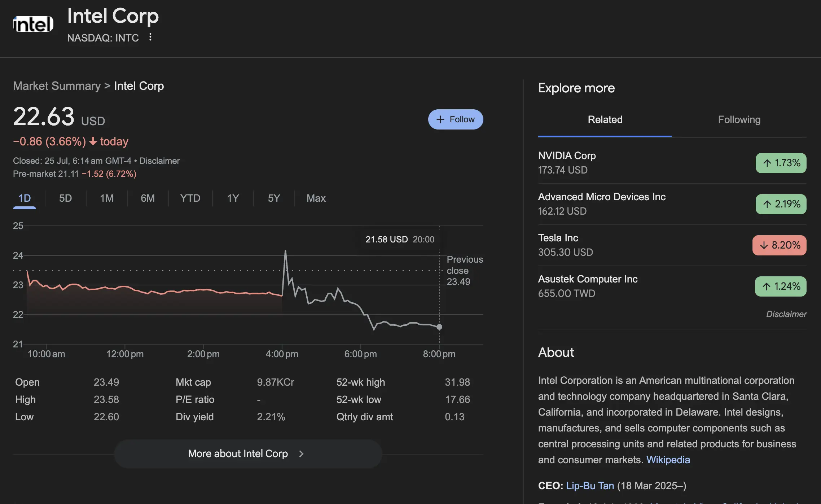Viewport: 821px width, 504px height.
Task: Open the Lip-Bu Tan CEO link
Action: 590,486
